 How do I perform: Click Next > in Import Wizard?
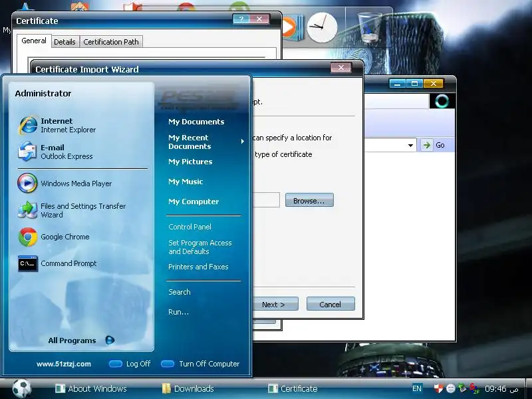coord(275,304)
